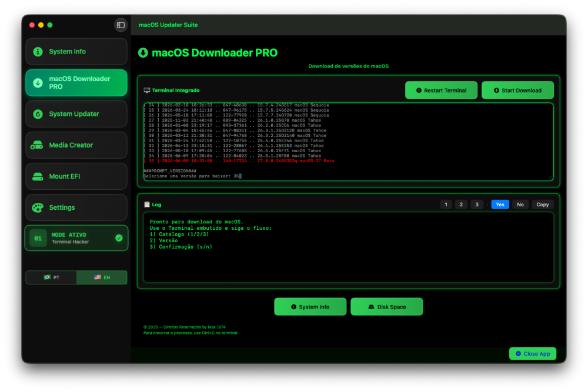Image resolution: width=588 pixels, height=392 pixels.
Task: Click the log line 'Pronto para download do macOS.'
Action: tap(196, 222)
